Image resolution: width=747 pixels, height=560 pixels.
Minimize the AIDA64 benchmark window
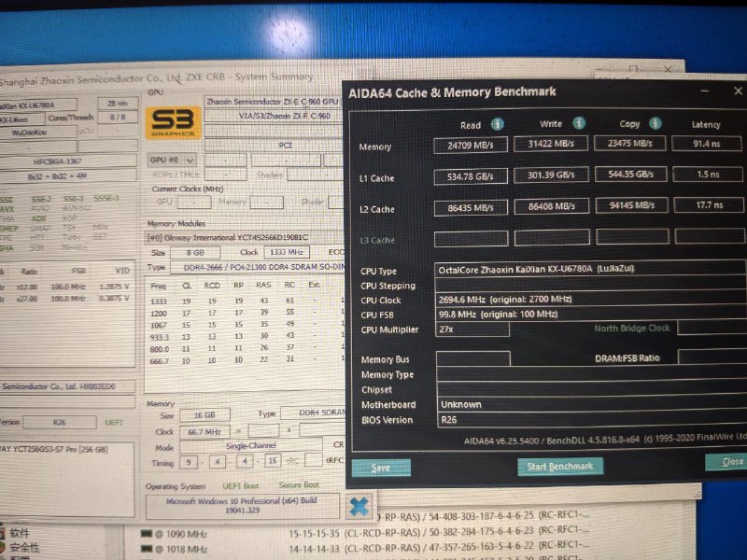pos(705,91)
